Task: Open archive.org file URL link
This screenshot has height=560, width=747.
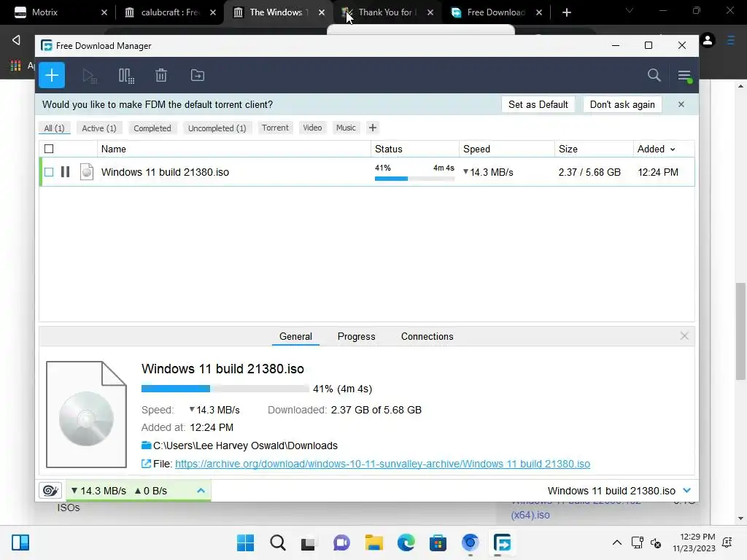Action: (x=382, y=464)
